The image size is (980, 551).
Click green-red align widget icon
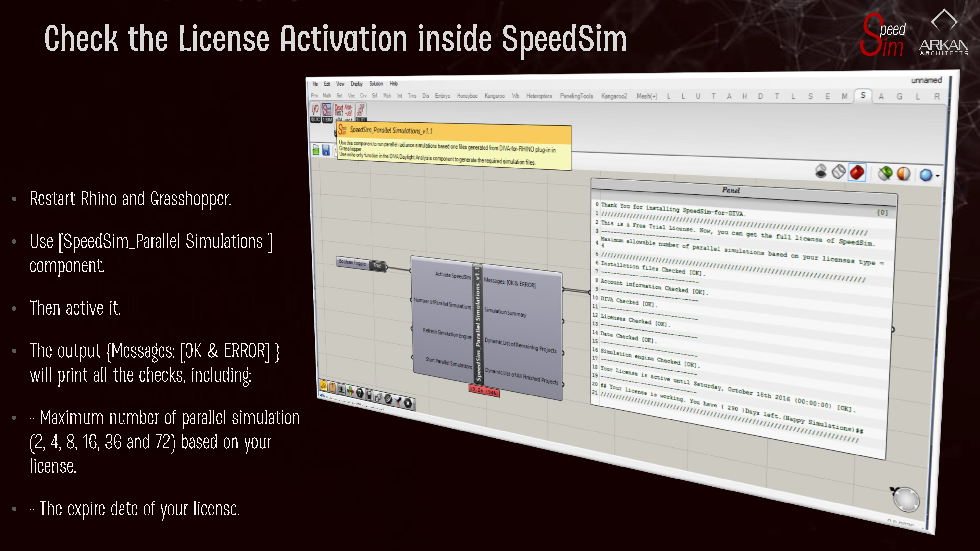[350, 391]
